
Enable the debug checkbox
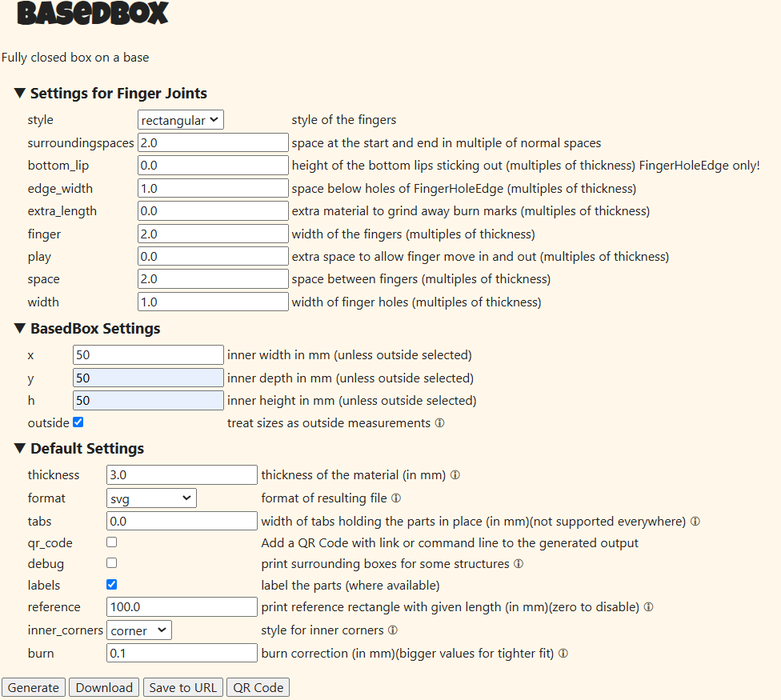point(111,563)
